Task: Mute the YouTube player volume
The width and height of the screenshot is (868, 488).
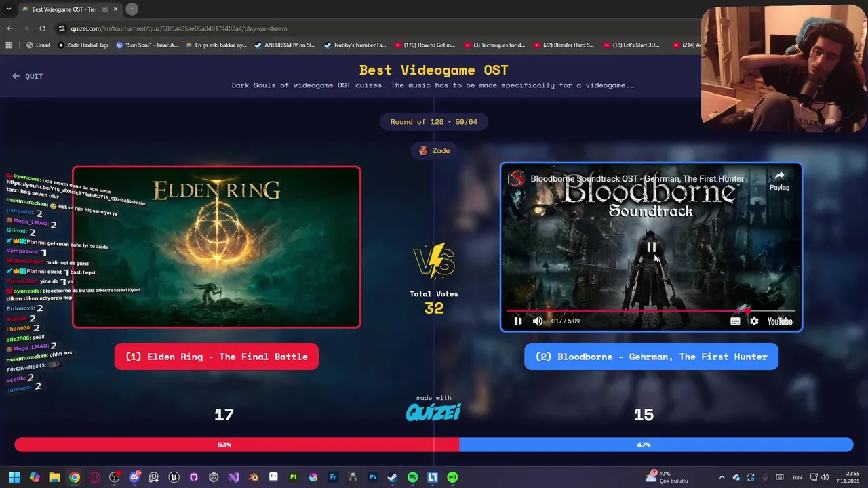Action: point(538,321)
